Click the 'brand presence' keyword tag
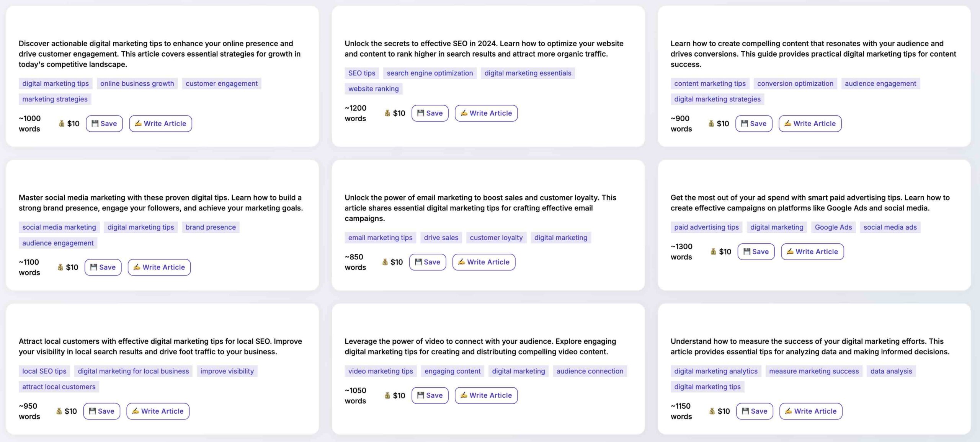The width and height of the screenshot is (980, 442). 210,227
